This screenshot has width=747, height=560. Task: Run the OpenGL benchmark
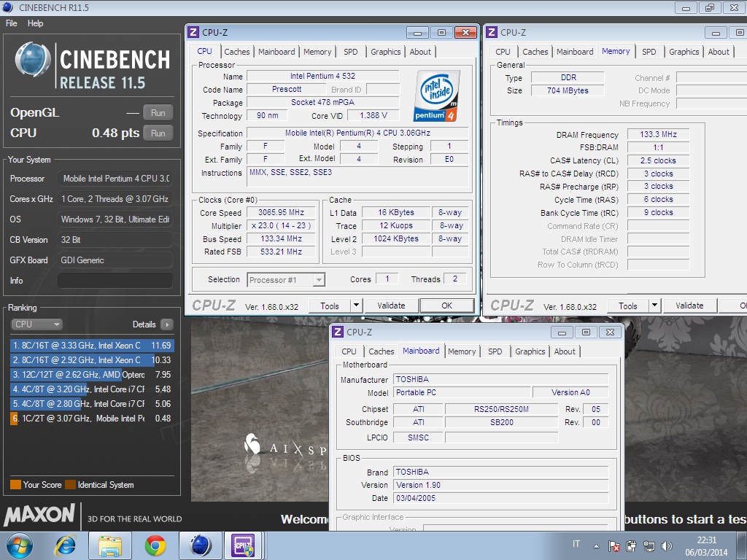[158, 113]
